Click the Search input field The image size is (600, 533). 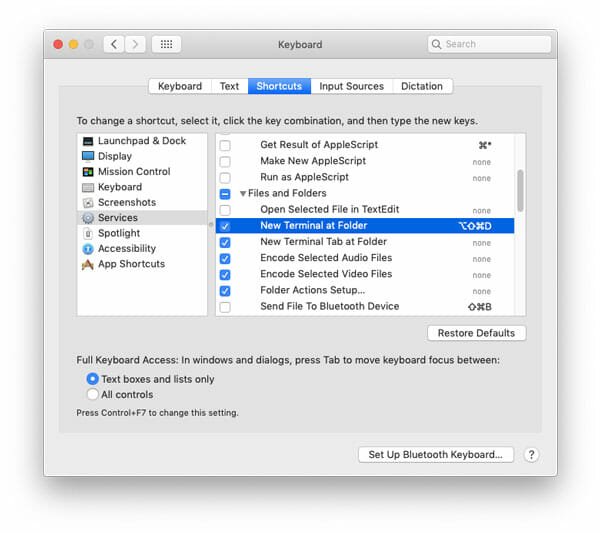coord(489,44)
